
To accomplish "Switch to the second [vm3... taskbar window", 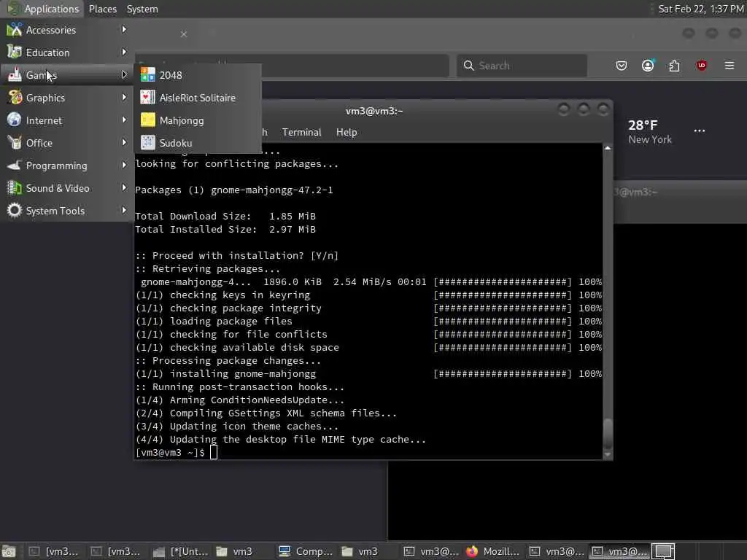I will point(116,551).
